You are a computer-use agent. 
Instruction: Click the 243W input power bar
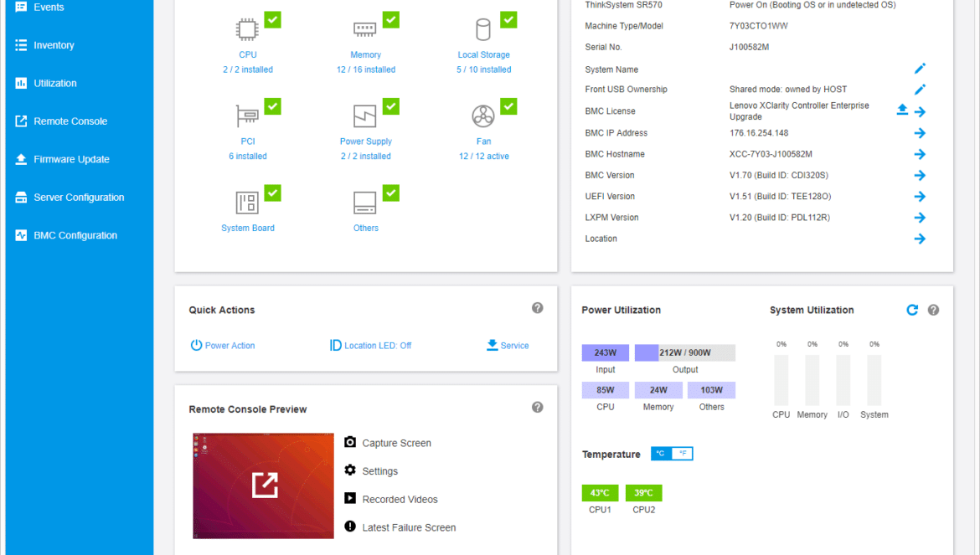click(605, 352)
